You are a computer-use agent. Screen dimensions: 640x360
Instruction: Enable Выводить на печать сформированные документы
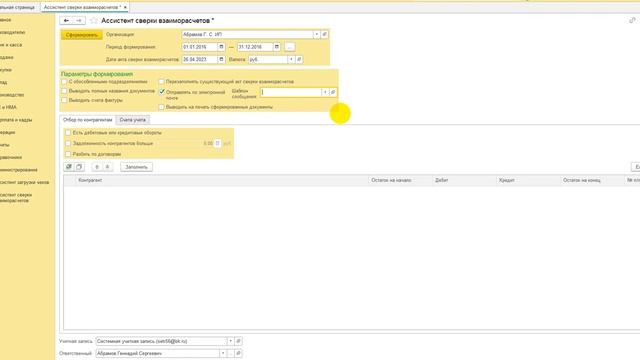(162, 107)
